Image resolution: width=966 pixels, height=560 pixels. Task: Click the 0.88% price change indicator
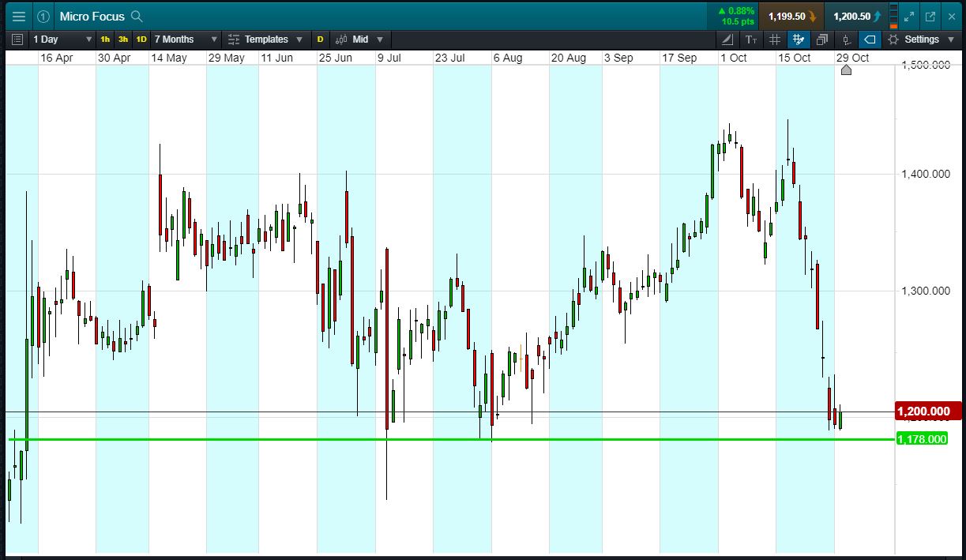tap(733, 16)
